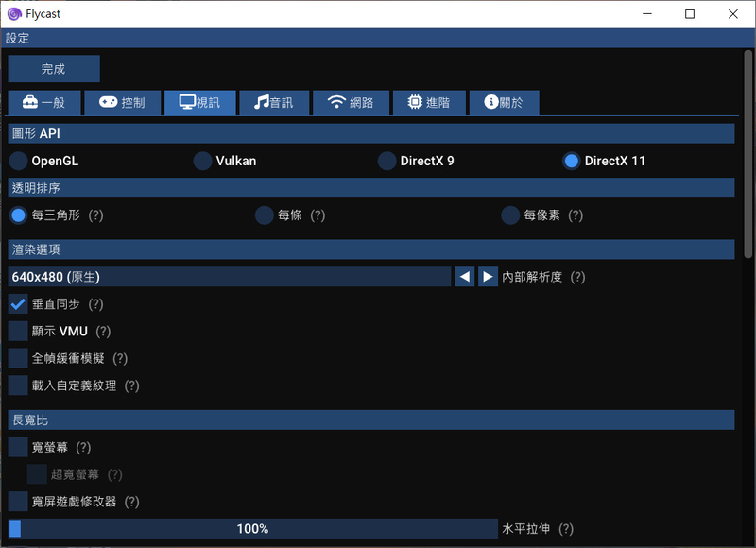This screenshot has width=756, height=548.
Task: Click the 長寬比 section header
Action: [371, 420]
